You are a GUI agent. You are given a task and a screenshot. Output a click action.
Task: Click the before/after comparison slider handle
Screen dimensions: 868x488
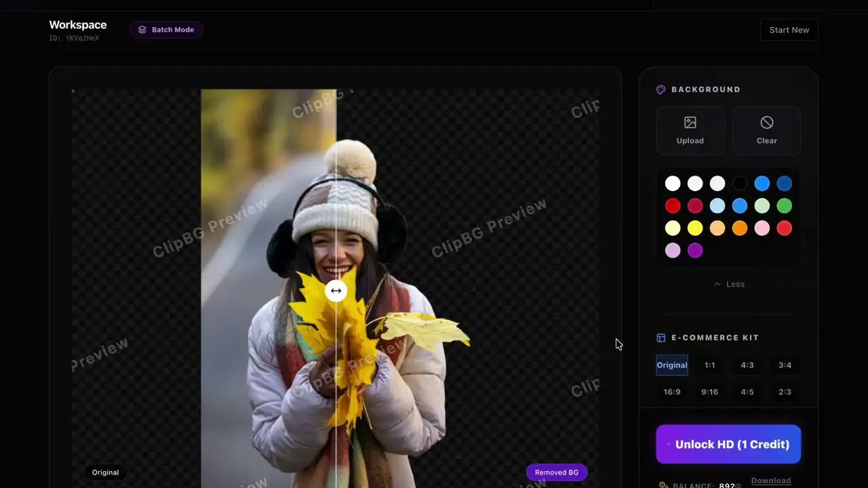(x=336, y=291)
